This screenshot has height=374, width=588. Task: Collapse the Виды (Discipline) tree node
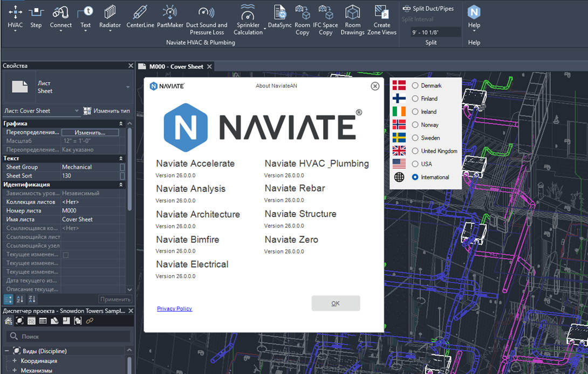click(x=7, y=351)
